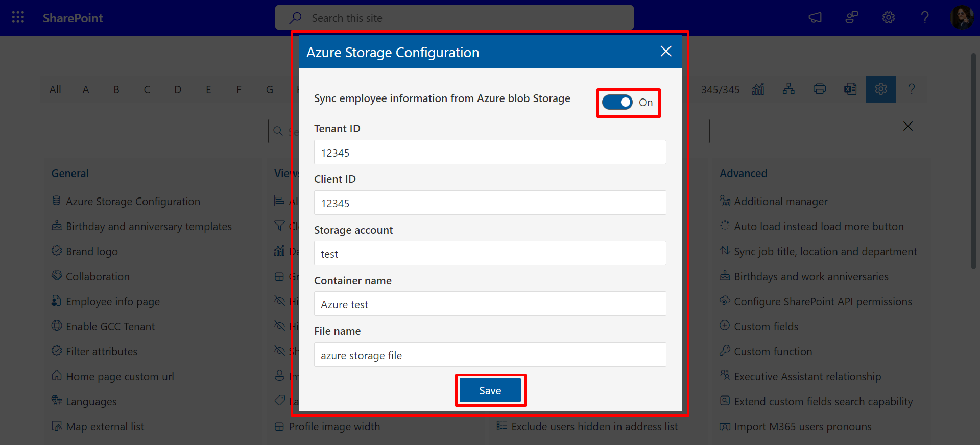Open the social sharing icon in header
The image size is (980, 445).
pos(852,18)
